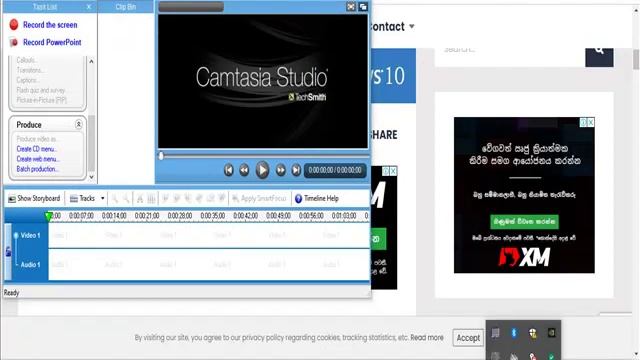Click the Bluetooth tray icon
The width and height of the screenshot is (640, 360).
point(514,333)
